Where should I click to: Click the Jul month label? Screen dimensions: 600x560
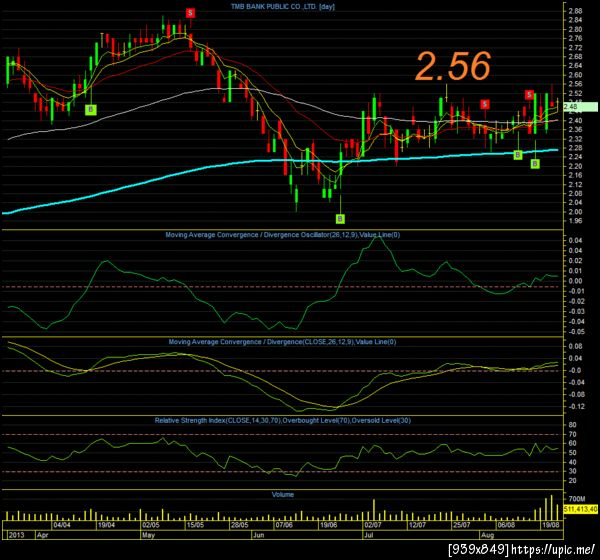[368, 535]
